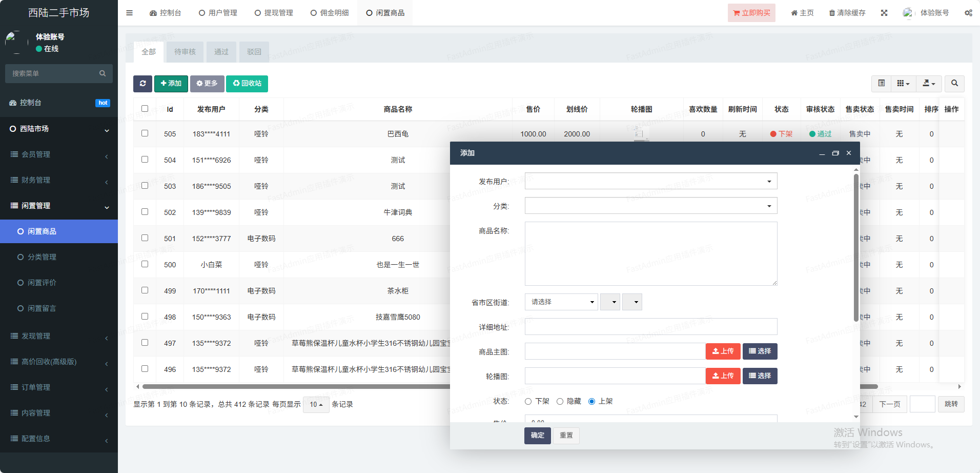
Task: Choose the 隐藏 status radio option
Action: coord(560,402)
